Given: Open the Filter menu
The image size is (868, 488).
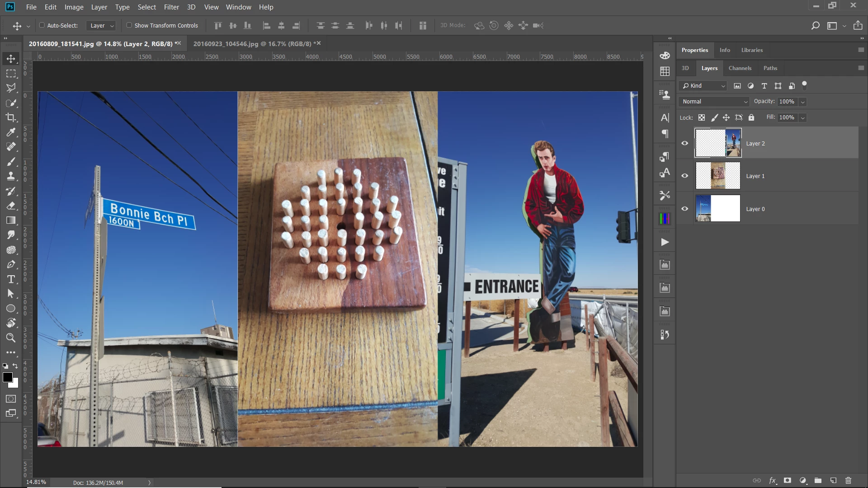Looking at the screenshot, I should (171, 7).
